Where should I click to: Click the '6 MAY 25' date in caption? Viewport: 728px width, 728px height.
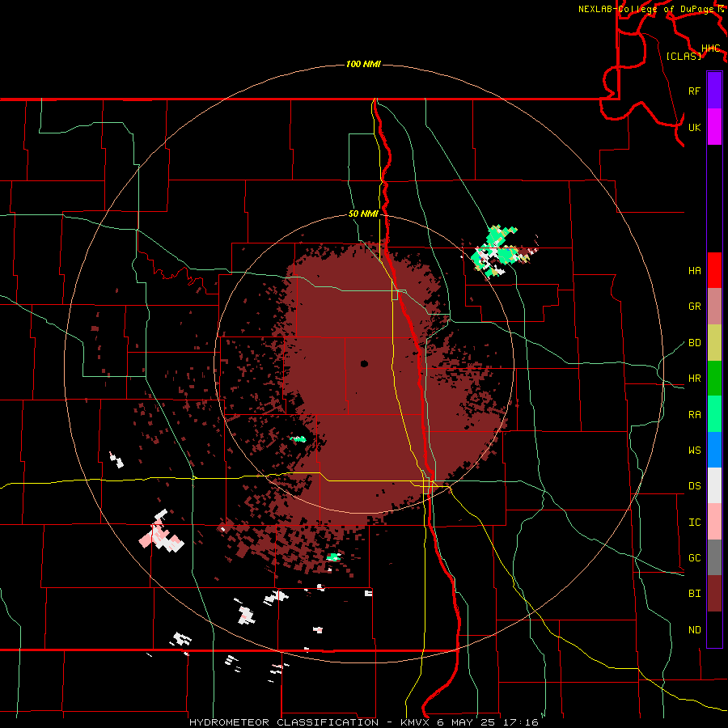point(468,722)
